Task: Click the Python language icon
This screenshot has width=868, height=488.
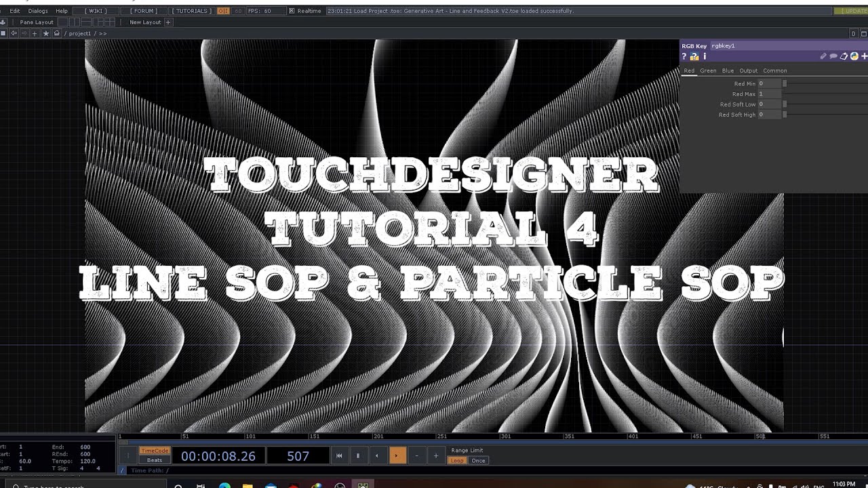Action: pos(854,56)
